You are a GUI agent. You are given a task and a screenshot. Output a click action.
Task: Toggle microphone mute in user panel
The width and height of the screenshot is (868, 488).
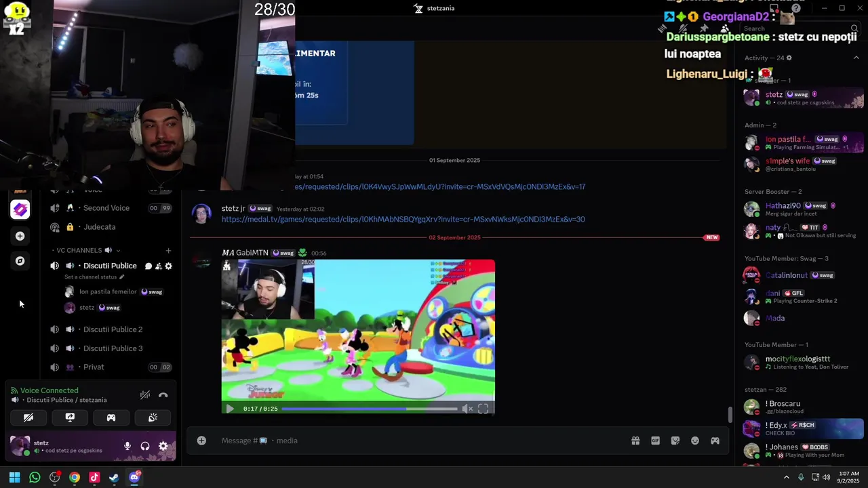127,446
